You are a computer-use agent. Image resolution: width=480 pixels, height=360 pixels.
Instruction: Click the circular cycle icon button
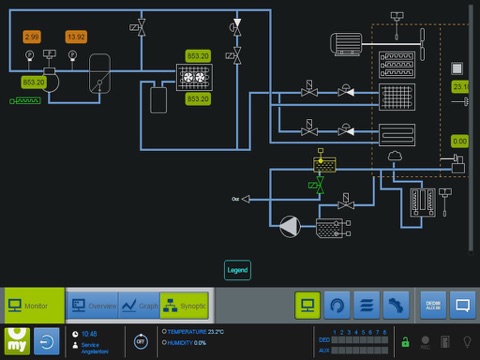point(337,305)
